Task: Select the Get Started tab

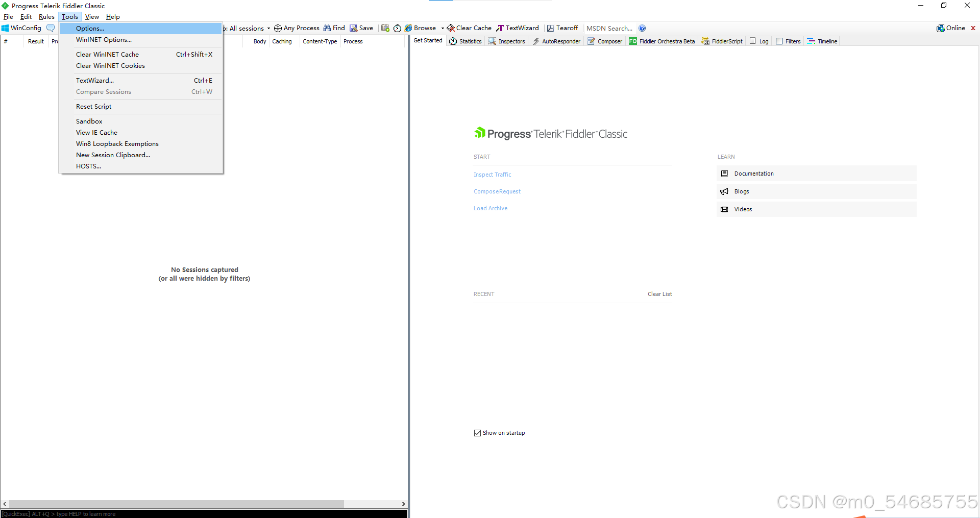Action: pos(428,41)
